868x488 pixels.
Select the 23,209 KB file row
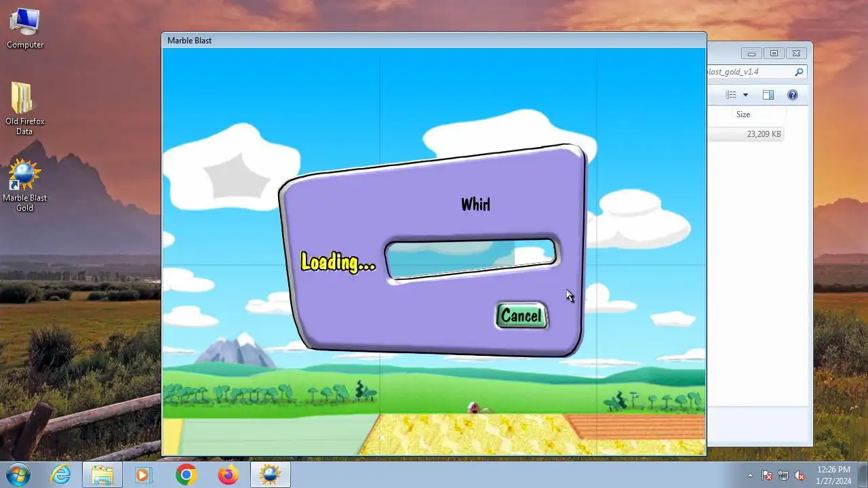click(x=745, y=134)
